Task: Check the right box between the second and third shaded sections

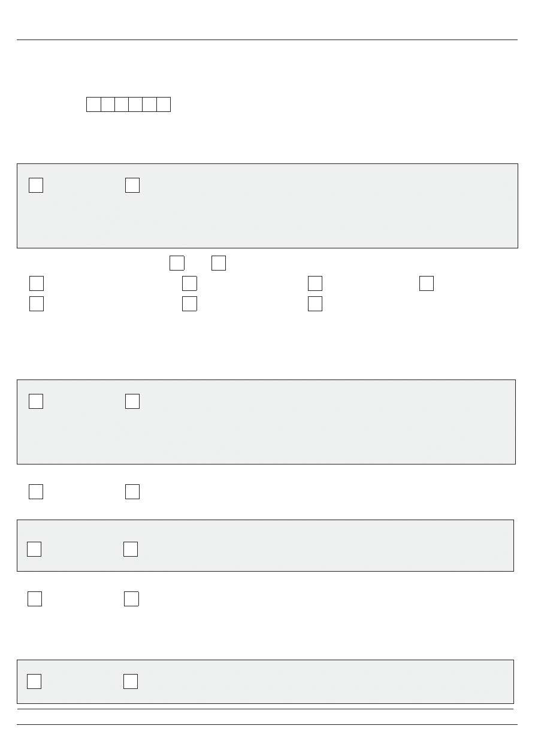Action: (x=132, y=491)
